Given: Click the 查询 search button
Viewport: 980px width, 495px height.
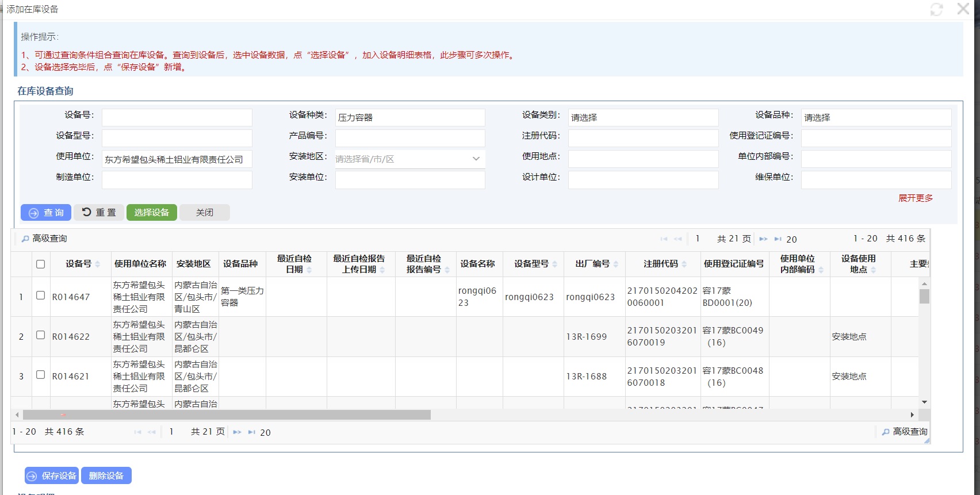Looking at the screenshot, I should coord(46,212).
